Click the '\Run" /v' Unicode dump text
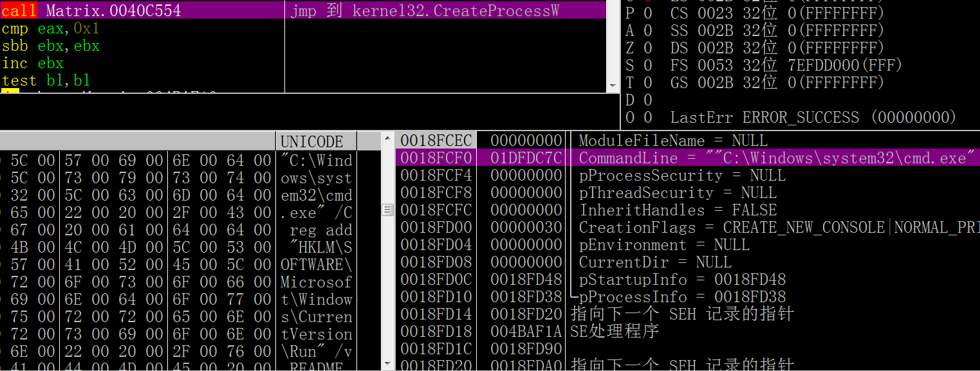Image resolution: width=980 pixels, height=371 pixels. pyautogui.click(x=317, y=350)
